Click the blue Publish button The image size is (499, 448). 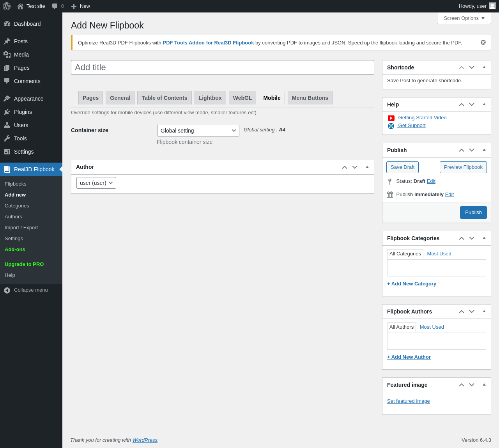(x=473, y=212)
